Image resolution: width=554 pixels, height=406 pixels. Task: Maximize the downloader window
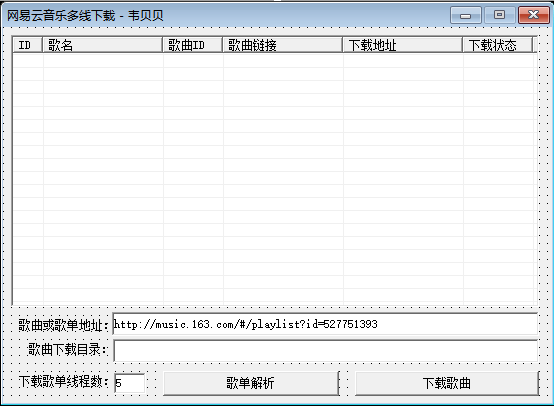[x=499, y=15]
